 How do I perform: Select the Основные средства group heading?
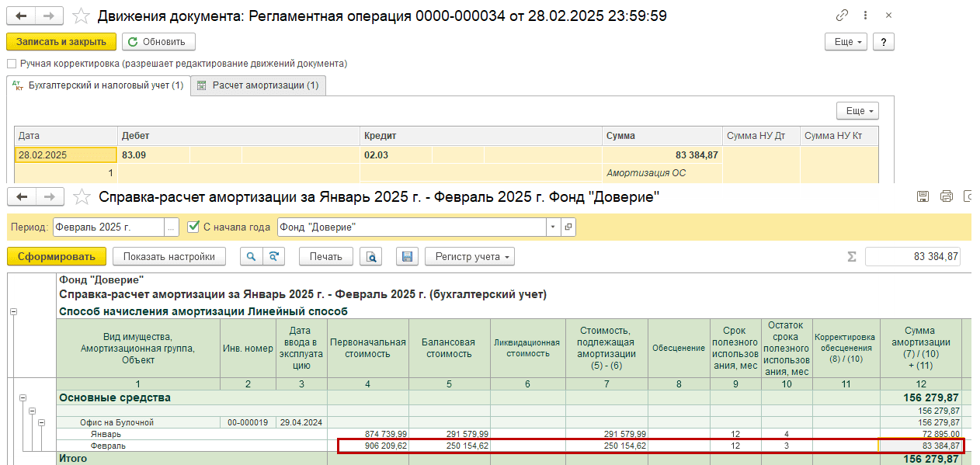(x=115, y=397)
